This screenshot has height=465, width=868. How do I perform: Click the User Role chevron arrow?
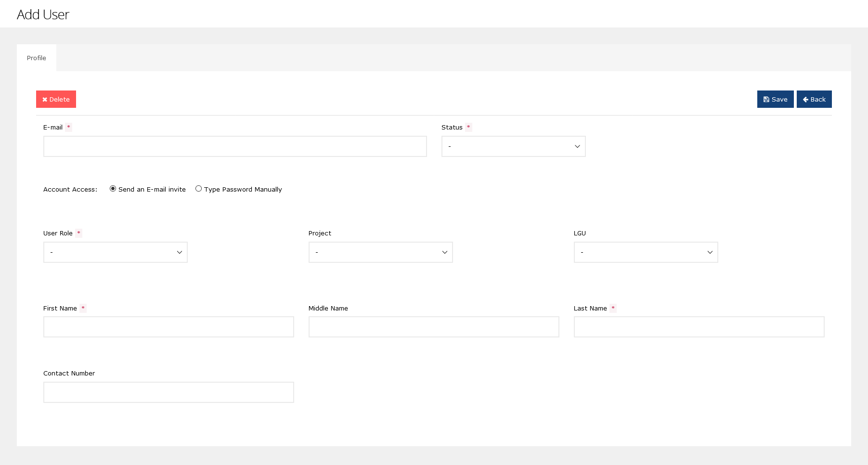(x=180, y=252)
